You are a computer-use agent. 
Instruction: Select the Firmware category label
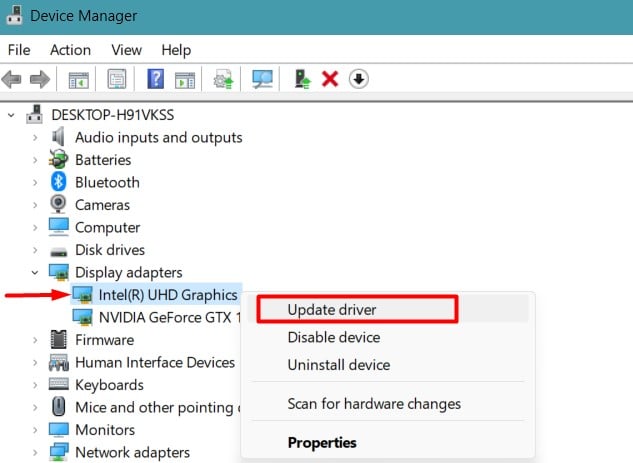105,340
